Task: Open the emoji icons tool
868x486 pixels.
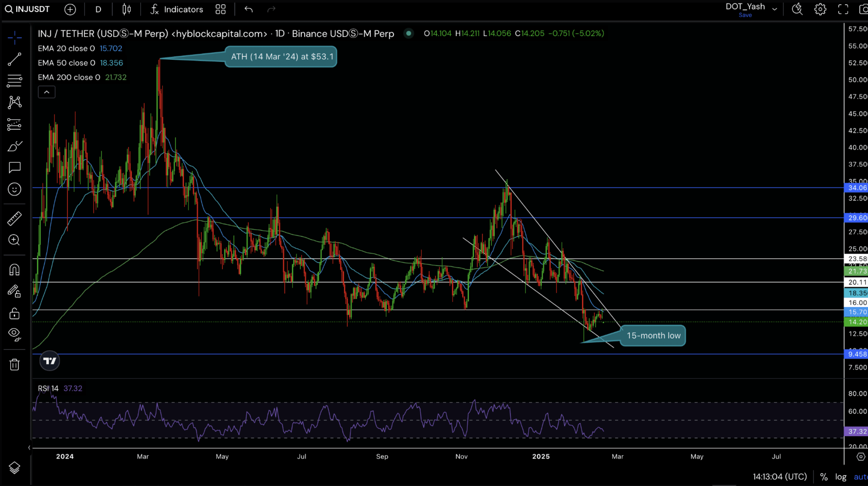Action: 14,189
